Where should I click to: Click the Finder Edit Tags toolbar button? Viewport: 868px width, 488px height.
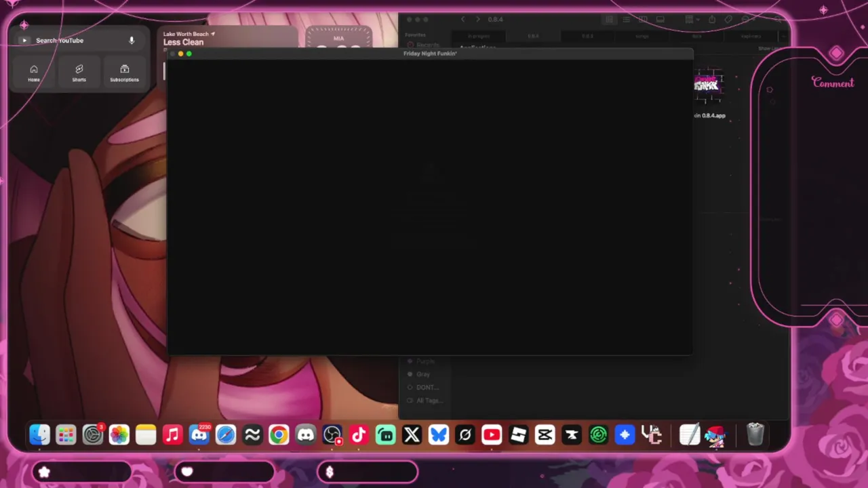pyautogui.click(x=728, y=20)
